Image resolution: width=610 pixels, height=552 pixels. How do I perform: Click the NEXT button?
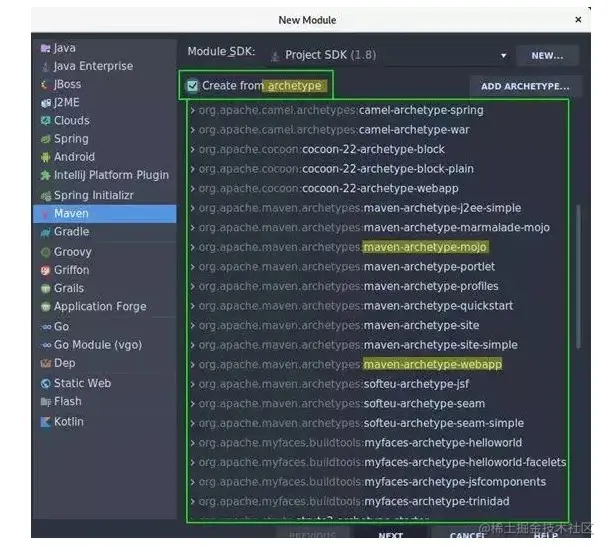coord(390,535)
